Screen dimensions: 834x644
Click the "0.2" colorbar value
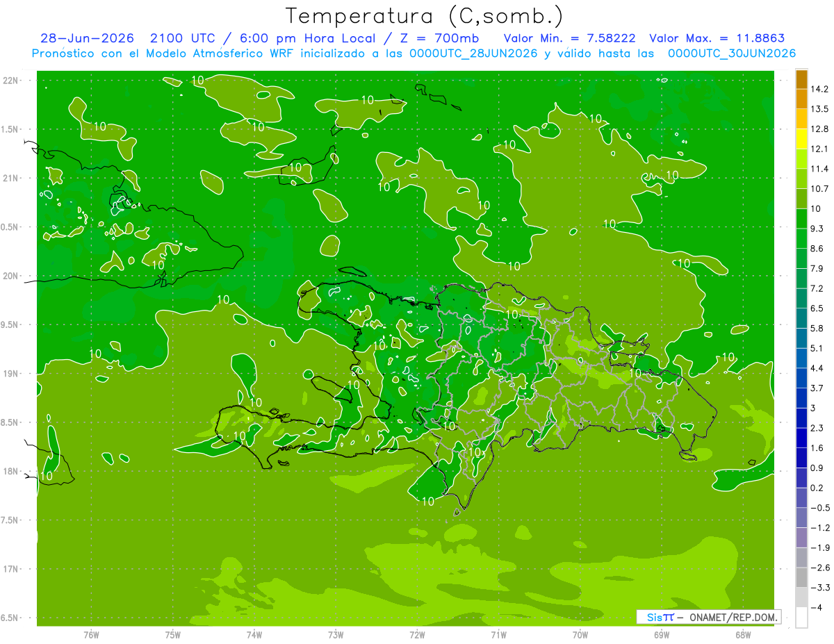pyautogui.click(x=817, y=488)
